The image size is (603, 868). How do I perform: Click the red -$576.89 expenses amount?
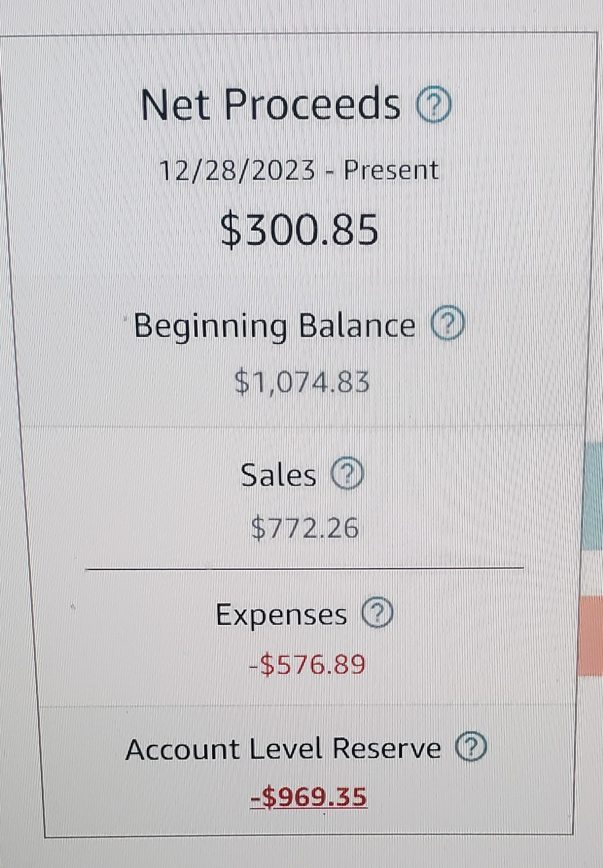307,663
